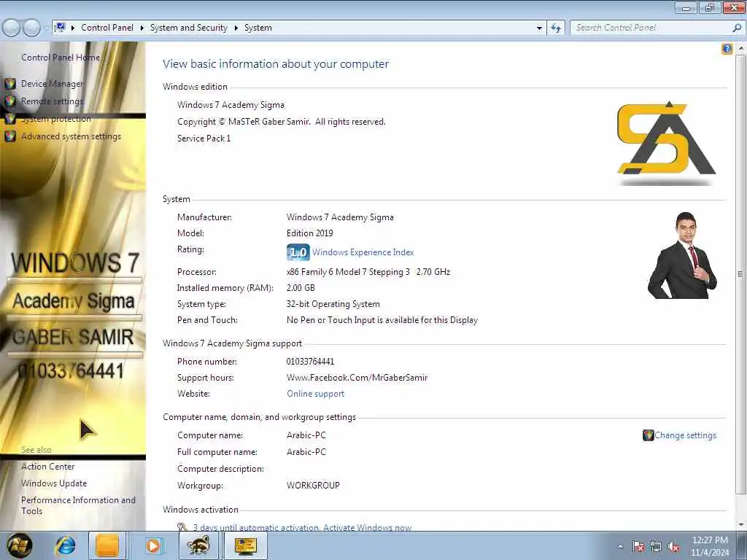Select System breadcrumb item
The height and width of the screenshot is (560, 747).
[258, 28]
